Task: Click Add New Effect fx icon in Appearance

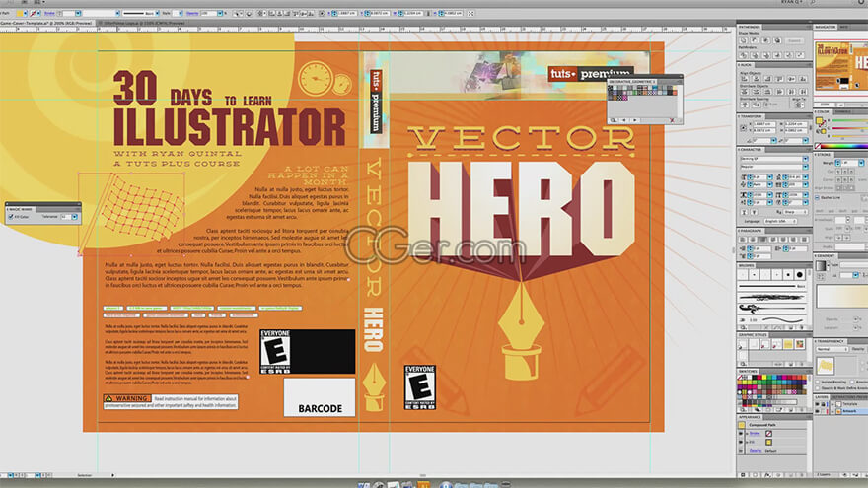Action: pyautogui.click(x=767, y=475)
